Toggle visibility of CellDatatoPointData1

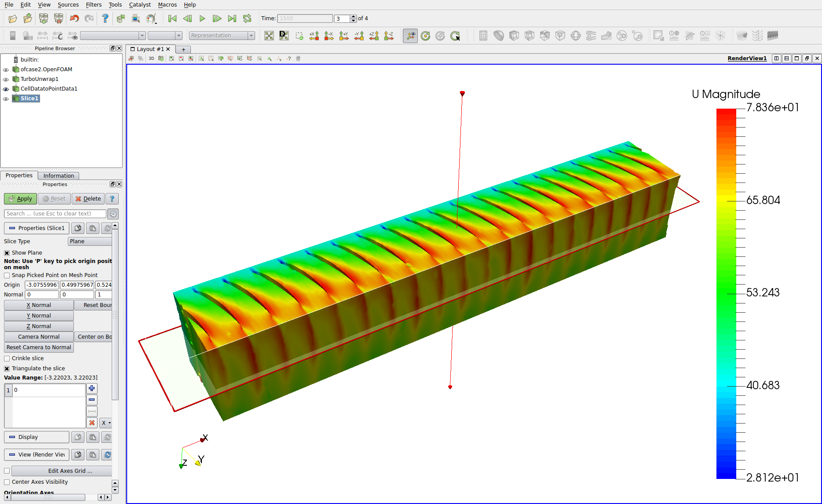pos(6,89)
